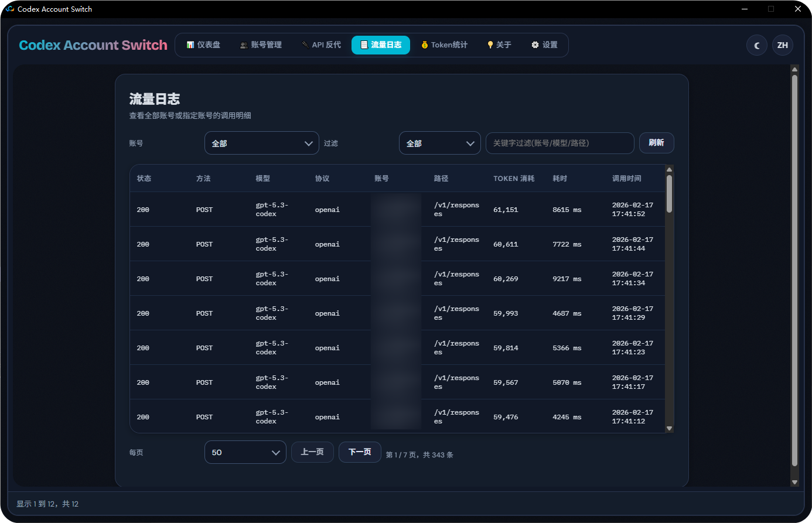Open the API 反代 tab
The height and width of the screenshot is (523, 812).
(x=321, y=45)
